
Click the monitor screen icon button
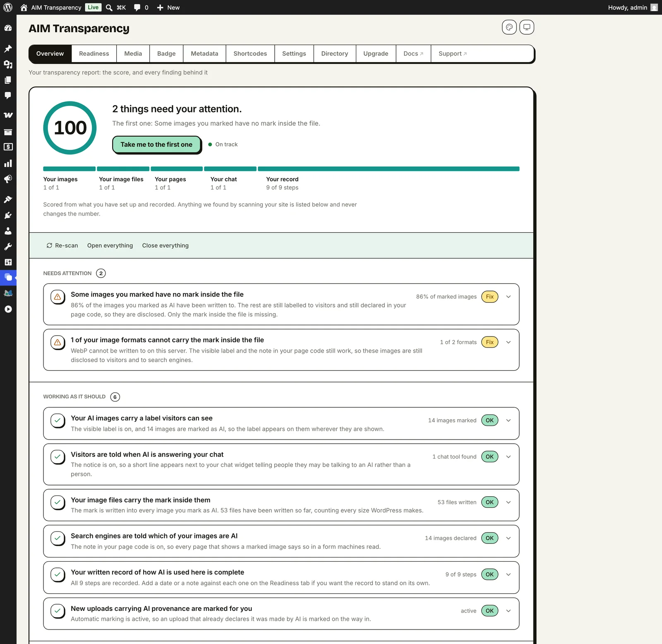point(527,27)
